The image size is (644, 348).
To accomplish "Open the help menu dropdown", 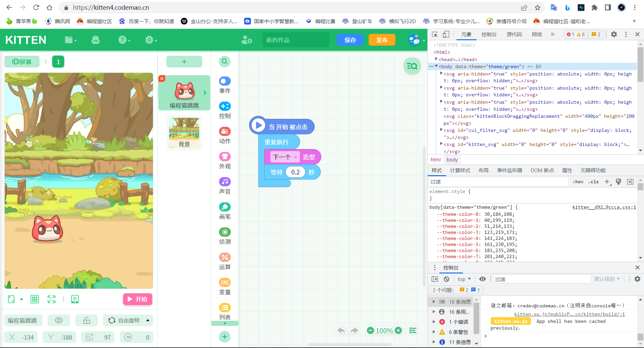I will (x=124, y=40).
